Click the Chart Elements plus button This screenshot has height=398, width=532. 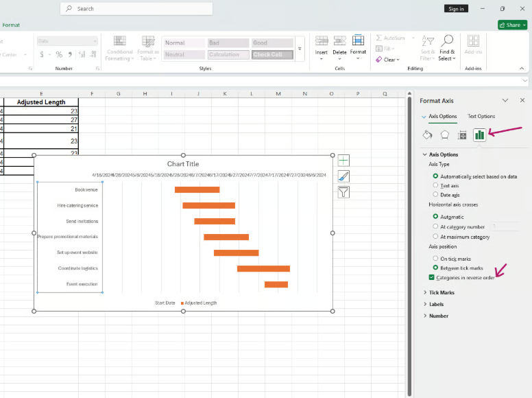(x=343, y=161)
